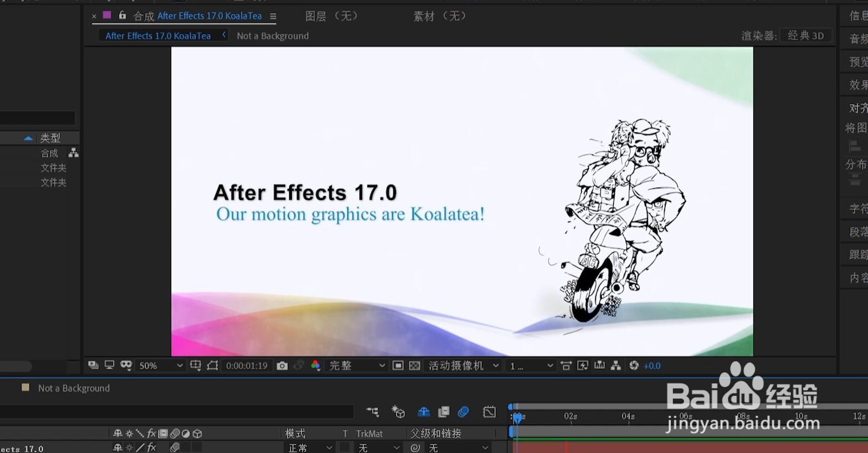
Task: Switch to 合成 After Effects 17.0 KoalaTea tab
Action: [198, 16]
